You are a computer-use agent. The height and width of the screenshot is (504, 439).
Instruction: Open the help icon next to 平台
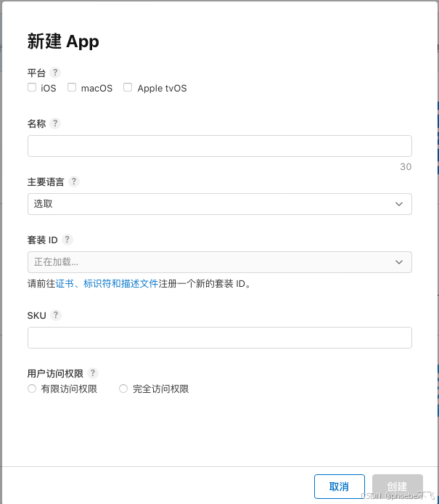(x=55, y=73)
